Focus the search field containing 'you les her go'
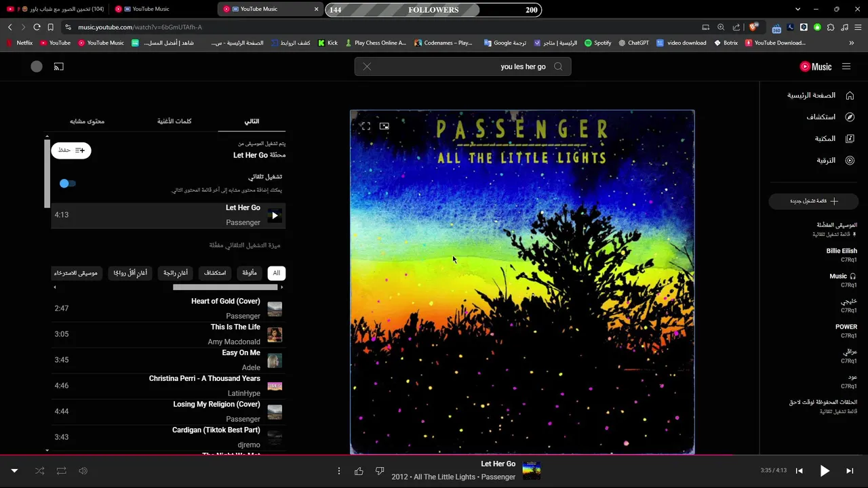The image size is (868, 488). click(x=462, y=66)
